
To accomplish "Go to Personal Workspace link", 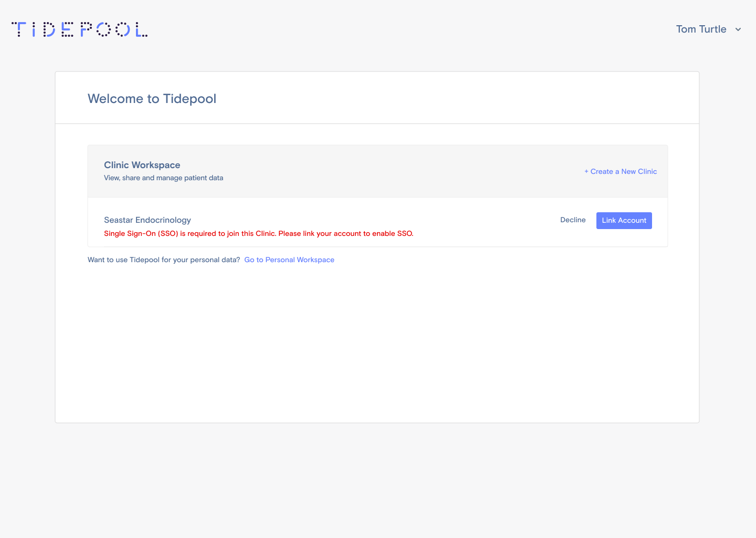I will click(289, 260).
